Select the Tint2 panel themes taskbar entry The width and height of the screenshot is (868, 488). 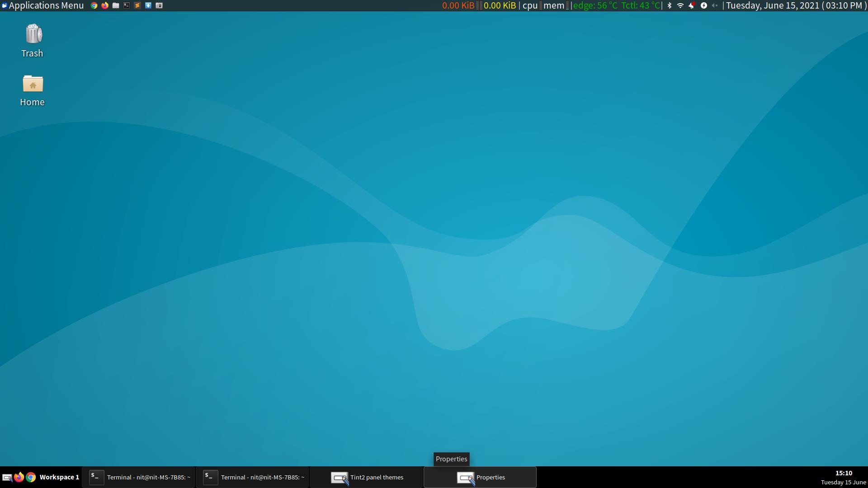tap(367, 477)
